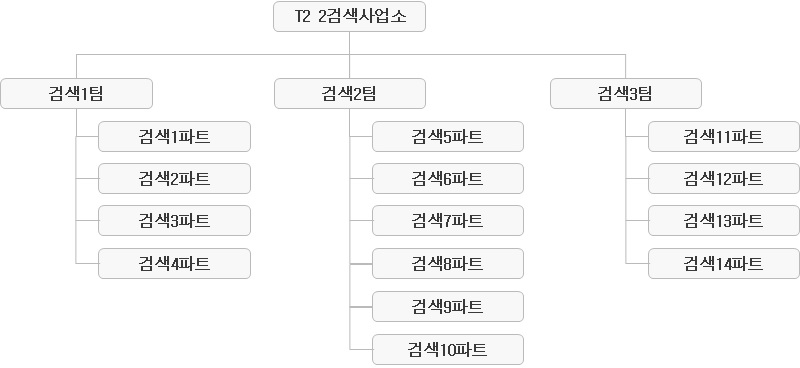
Task: Click the 검색13파트 box
Action: (x=724, y=220)
